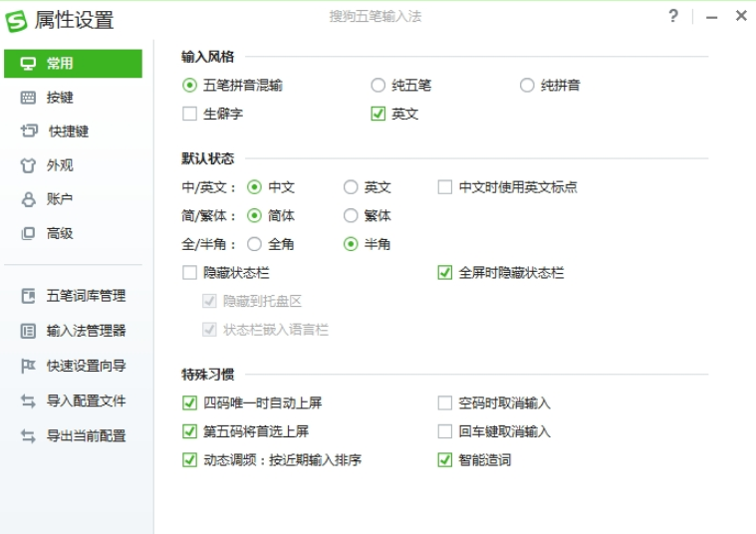Click the 特殊习惯 section heading
Image resolution: width=756 pixels, height=534 pixels.
pyautogui.click(x=208, y=375)
